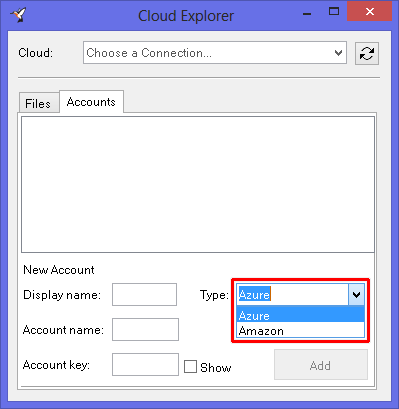Screen dimensions: 399x409
Task: Maximize the Cloud Explorer window
Action: pyautogui.click(x=334, y=12)
